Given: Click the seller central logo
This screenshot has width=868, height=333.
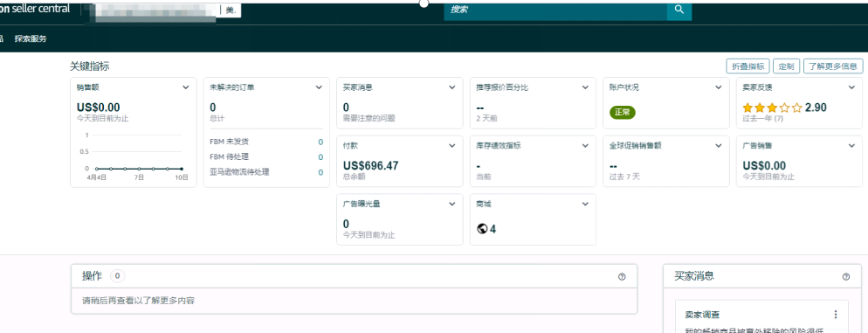Looking at the screenshot, I should pos(34,9).
